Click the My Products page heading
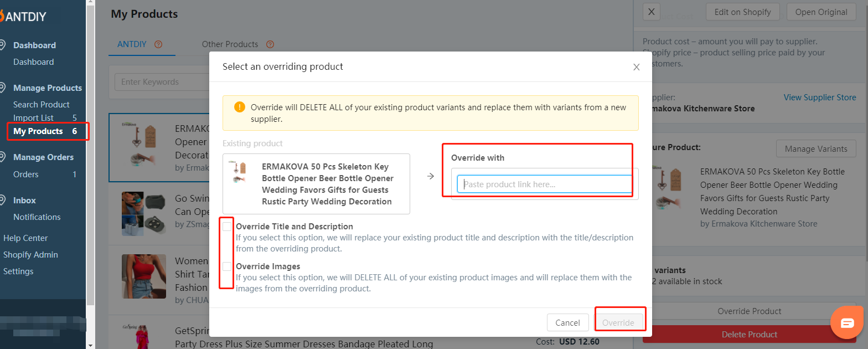 pos(144,14)
